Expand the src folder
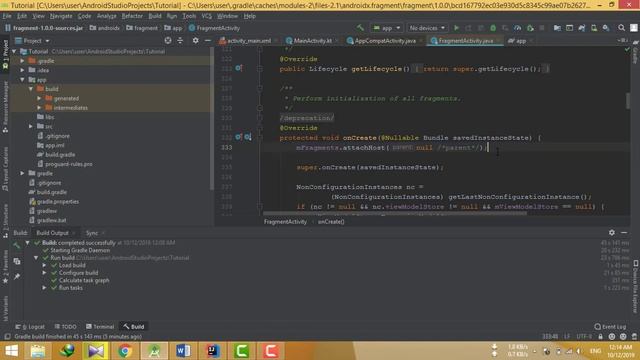The height and width of the screenshot is (360, 640). tap(31, 126)
